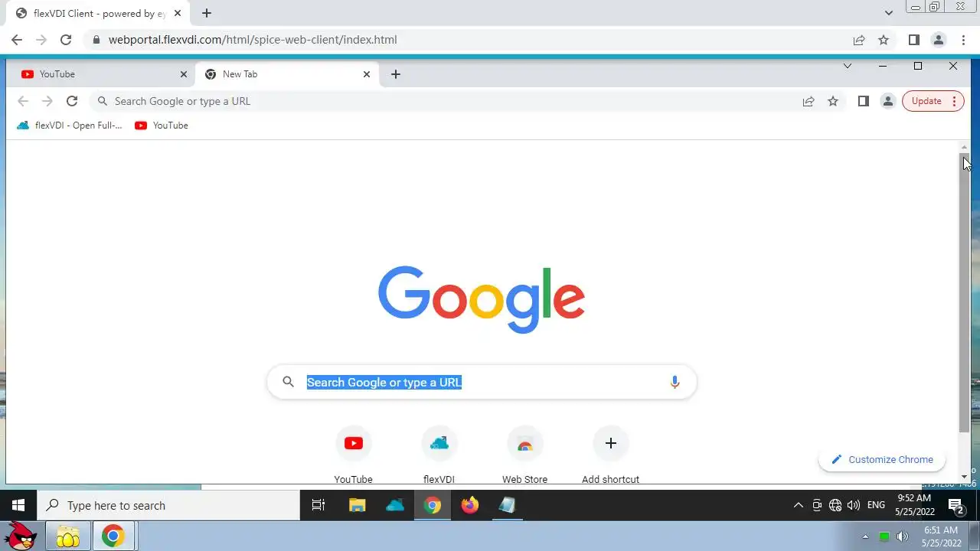Screen dimensions: 980x551
Task: Close the flexVDI Client tab
Action: (178, 13)
